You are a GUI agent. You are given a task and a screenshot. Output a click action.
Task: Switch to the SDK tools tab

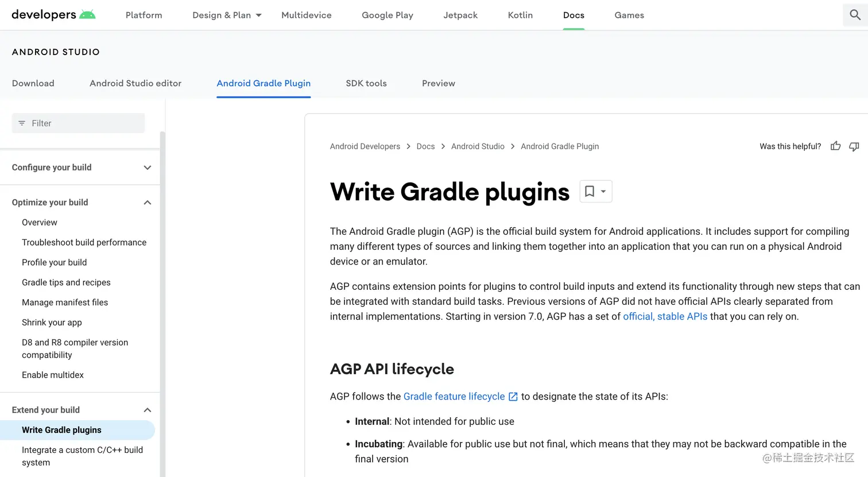click(x=366, y=83)
